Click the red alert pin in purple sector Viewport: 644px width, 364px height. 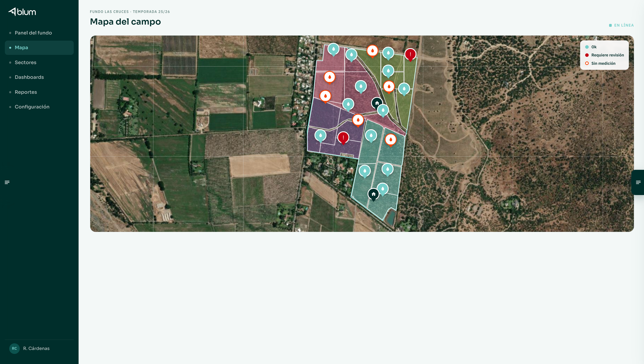tap(343, 138)
